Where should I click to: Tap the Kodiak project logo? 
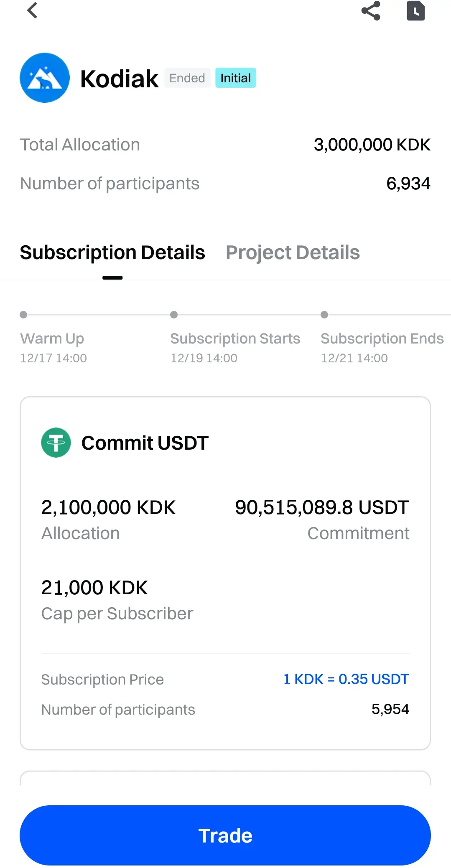(45, 78)
